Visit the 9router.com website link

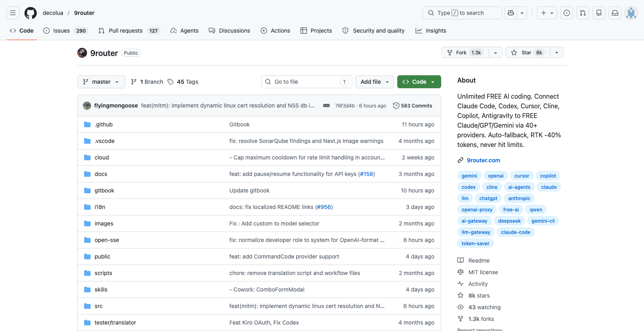tap(483, 160)
